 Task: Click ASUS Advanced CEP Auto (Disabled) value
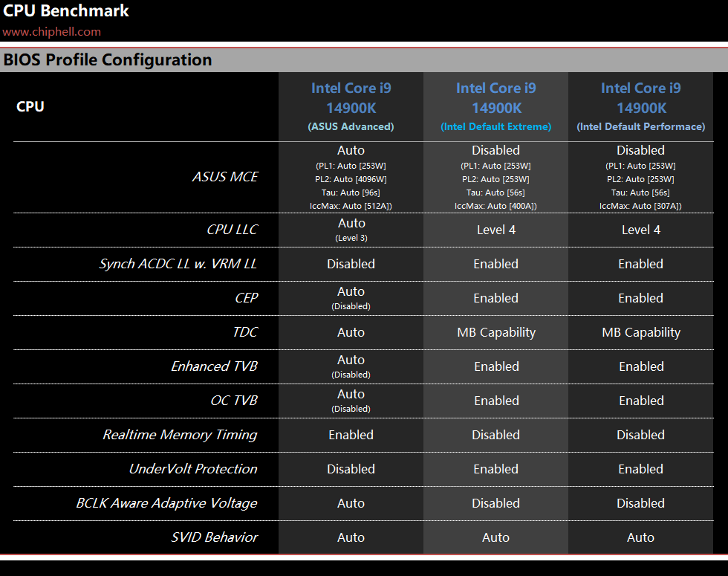pyautogui.click(x=351, y=298)
